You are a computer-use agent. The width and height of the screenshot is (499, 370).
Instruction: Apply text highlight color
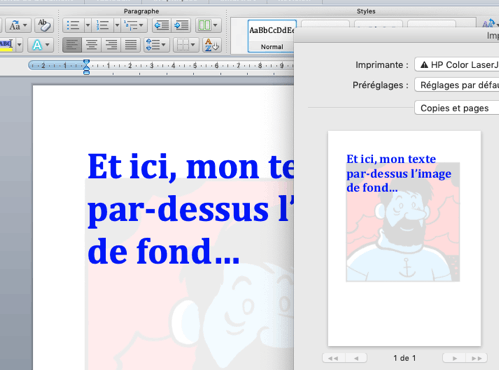coord(6,45)
